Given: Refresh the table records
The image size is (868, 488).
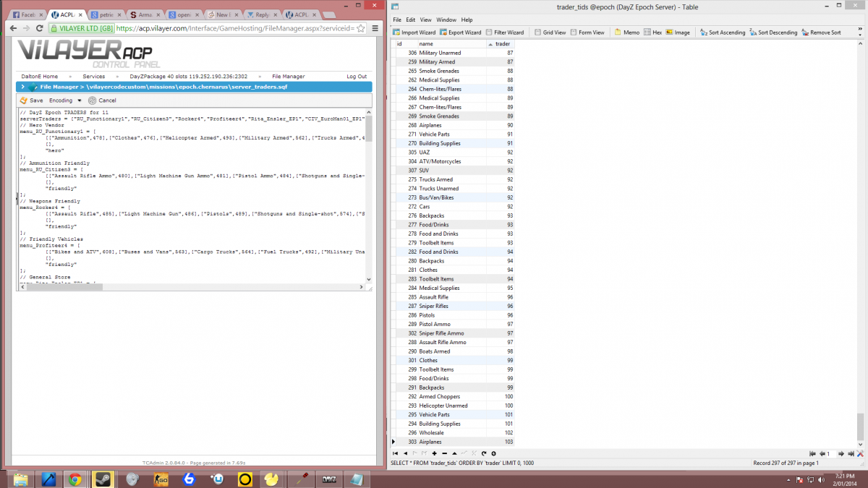Looking at the screenshot, I should [x=483, y=453].
